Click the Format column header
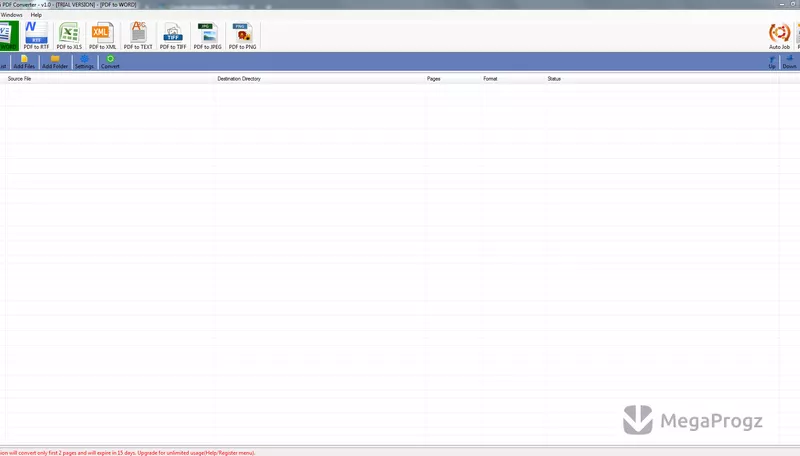This screenshot has height=456, width=800. coord(490,79)
